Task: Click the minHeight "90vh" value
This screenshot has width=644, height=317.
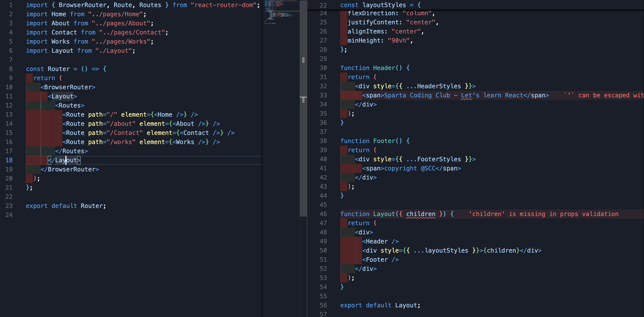Action: coord(399,41)
